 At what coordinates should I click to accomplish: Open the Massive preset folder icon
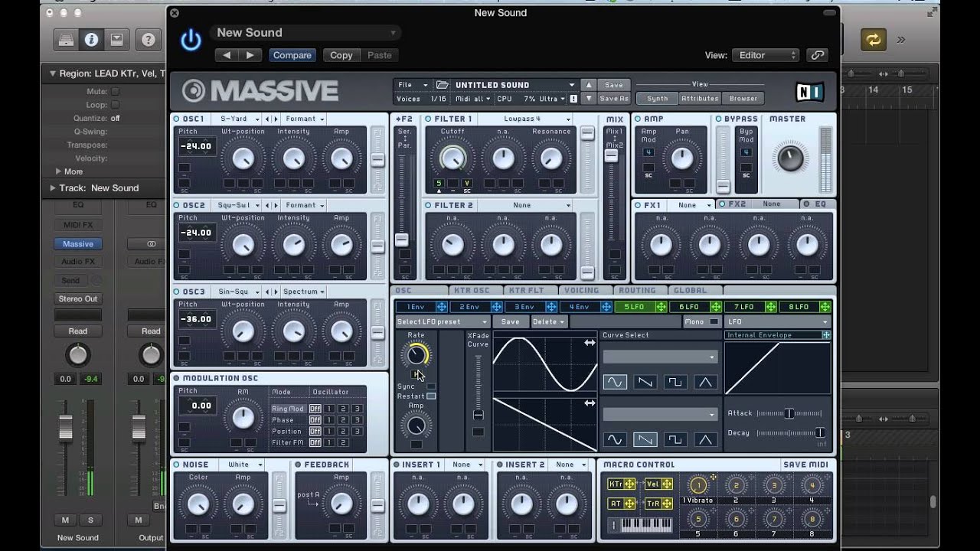tap(443, 85)
